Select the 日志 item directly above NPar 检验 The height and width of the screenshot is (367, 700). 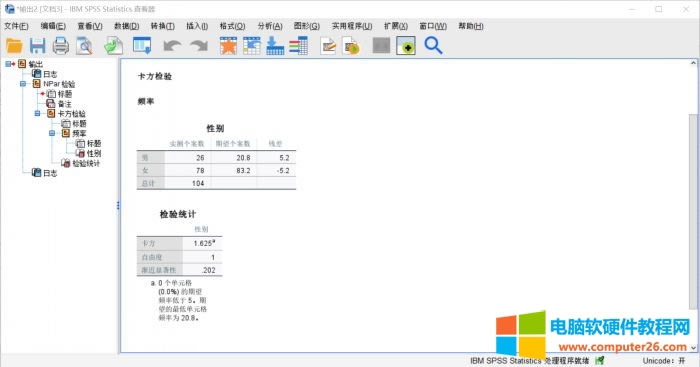pyautogui.click(x=50, y=74)
